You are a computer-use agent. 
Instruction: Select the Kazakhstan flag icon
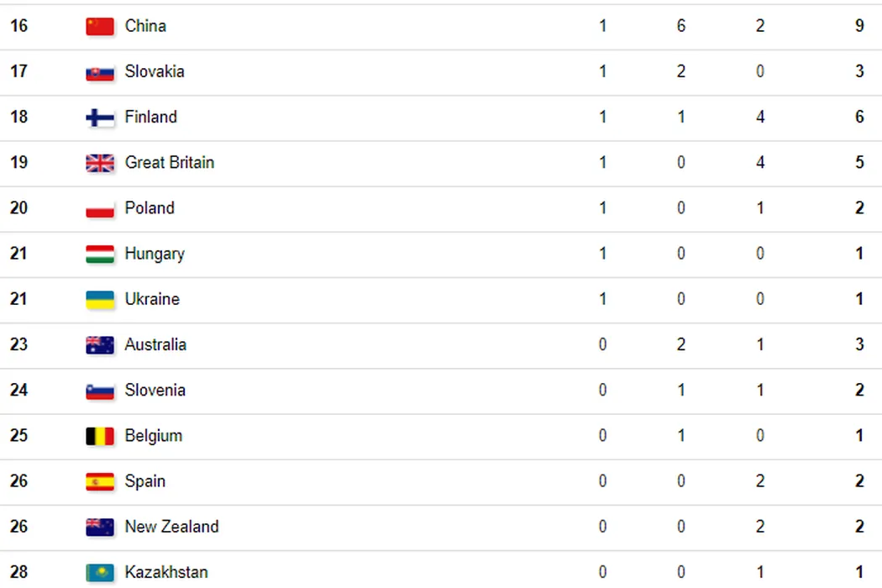pyautogui.click(x=100, y=573)
